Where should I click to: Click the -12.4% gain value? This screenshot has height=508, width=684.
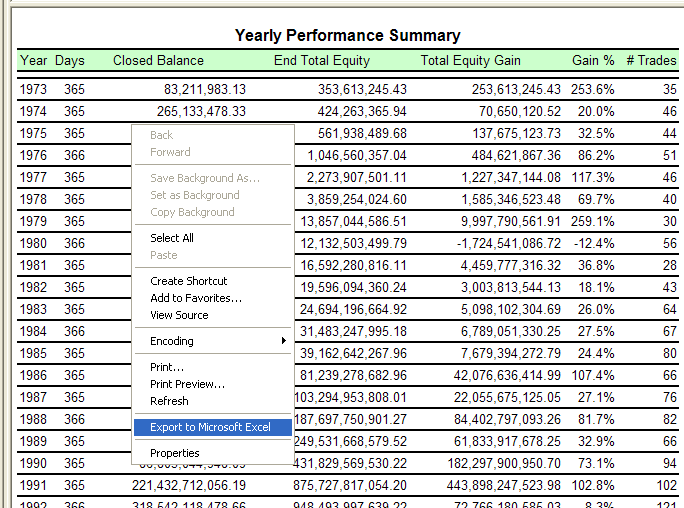[x=594, y=243]
